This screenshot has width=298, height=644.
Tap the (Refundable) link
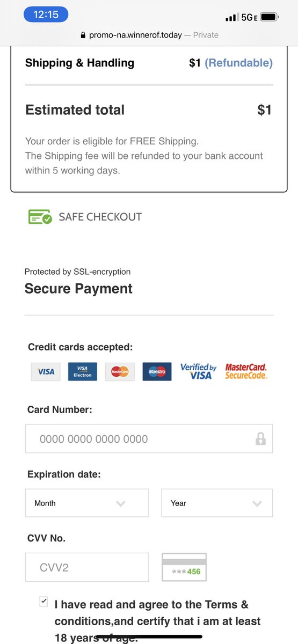(x=239, y=63)
